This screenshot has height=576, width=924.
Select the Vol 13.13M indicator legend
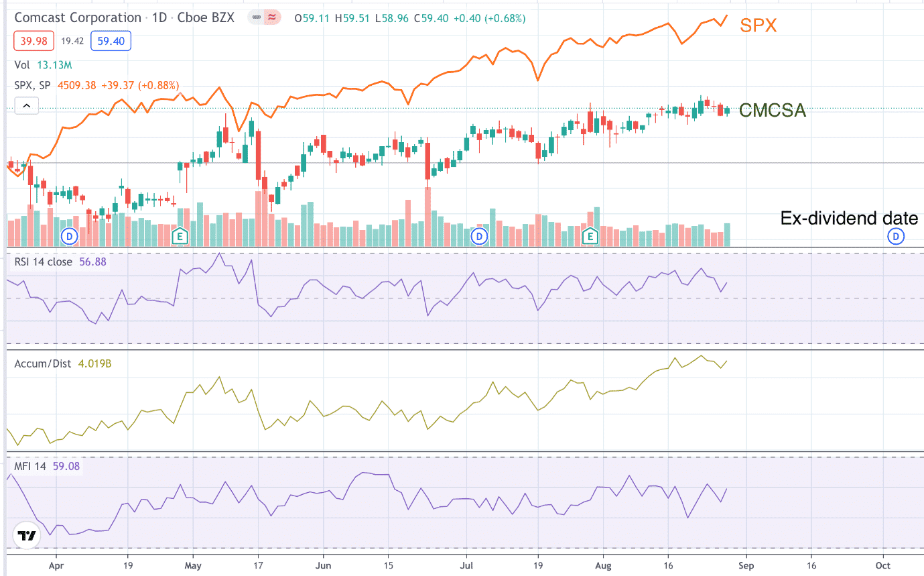coord(43,65)
